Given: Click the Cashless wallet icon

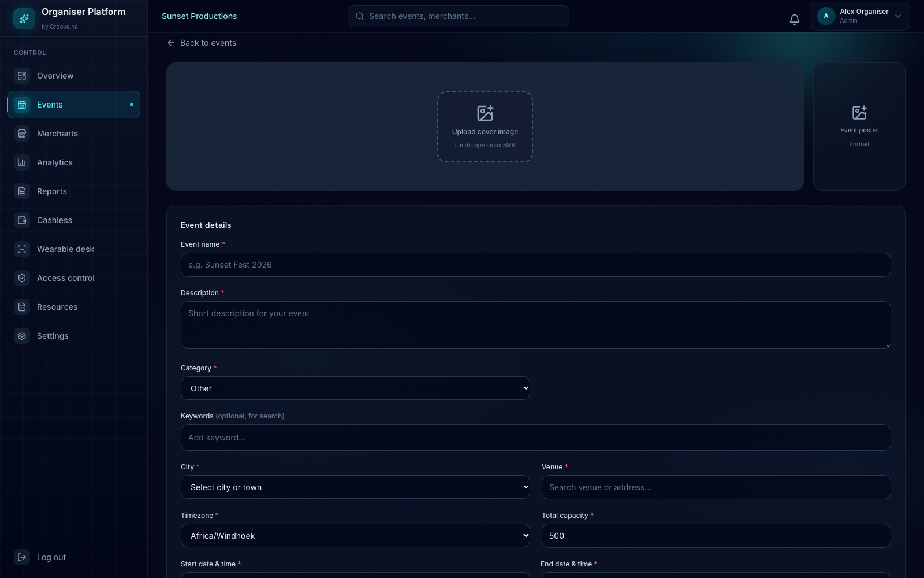Looking at the screenshot, I should click(x=22, y=220).
